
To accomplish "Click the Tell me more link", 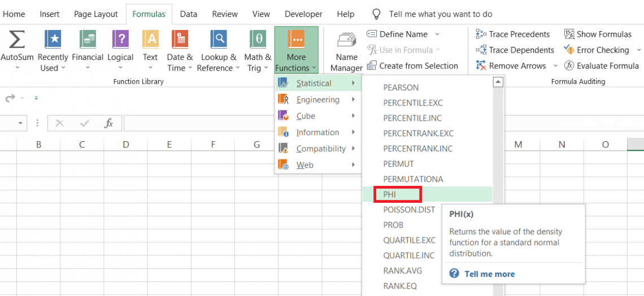I will (489, 274).
